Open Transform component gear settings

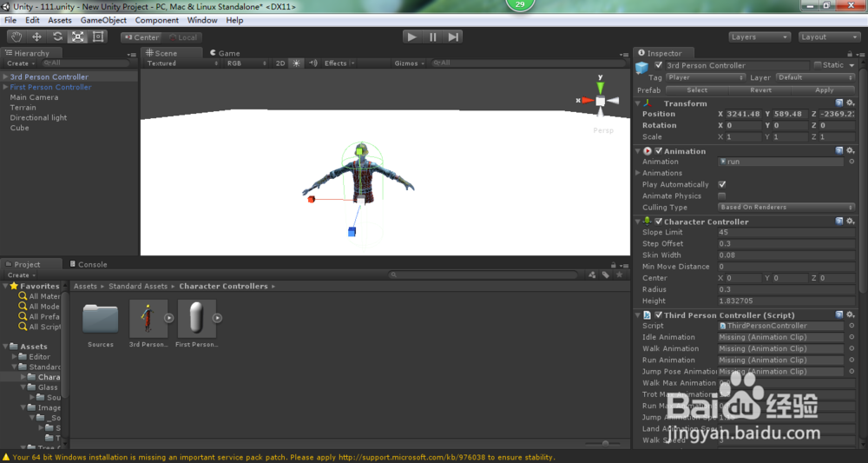click(x=851, y=103)
